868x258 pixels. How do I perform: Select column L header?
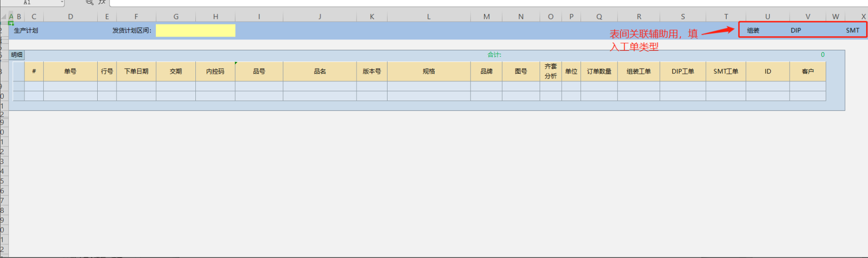point(428,16)
